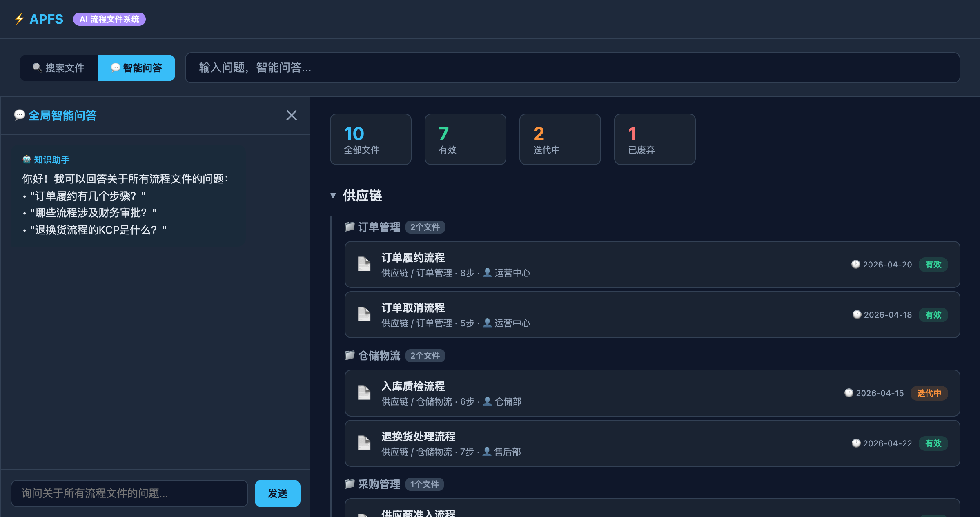980x517 pixels.
Task: Click the person icon labeled 仓储部
Action: point(487,402)
